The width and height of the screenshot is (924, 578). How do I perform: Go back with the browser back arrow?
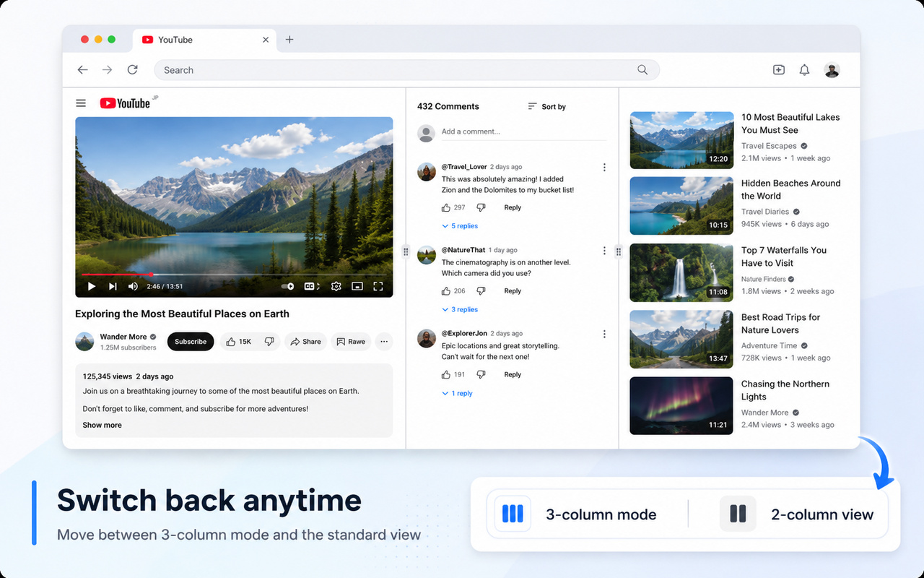pyautogui.click(x=82, y=70)
